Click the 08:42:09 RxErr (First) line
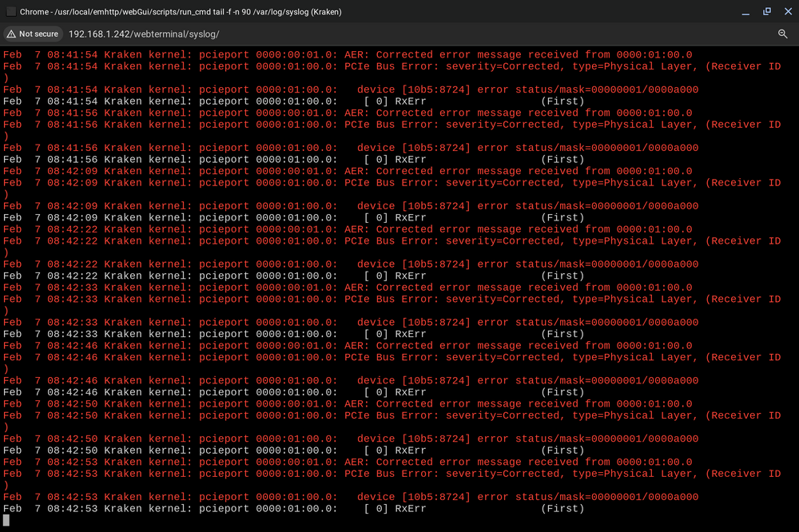This screenshot has width=799, height=532. tap(293, 217)
